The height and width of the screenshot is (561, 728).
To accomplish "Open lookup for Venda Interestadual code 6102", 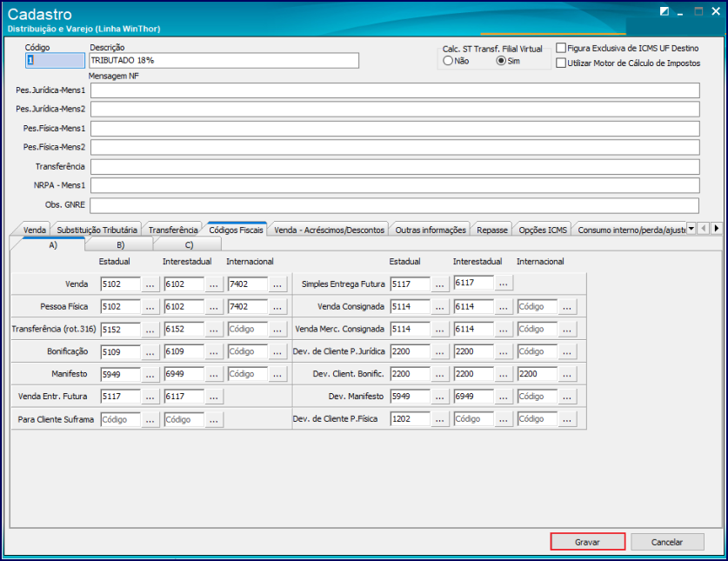I will (213, 284).
